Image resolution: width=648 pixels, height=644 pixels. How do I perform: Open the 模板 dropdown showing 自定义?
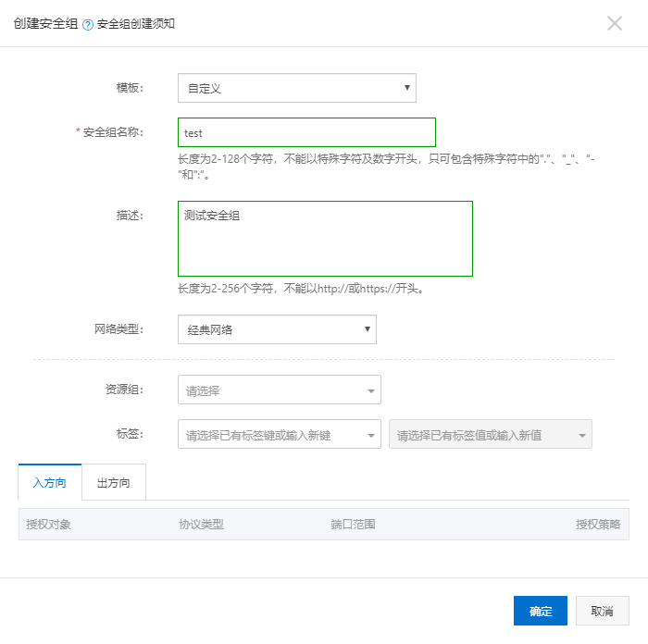pos(297,88)
